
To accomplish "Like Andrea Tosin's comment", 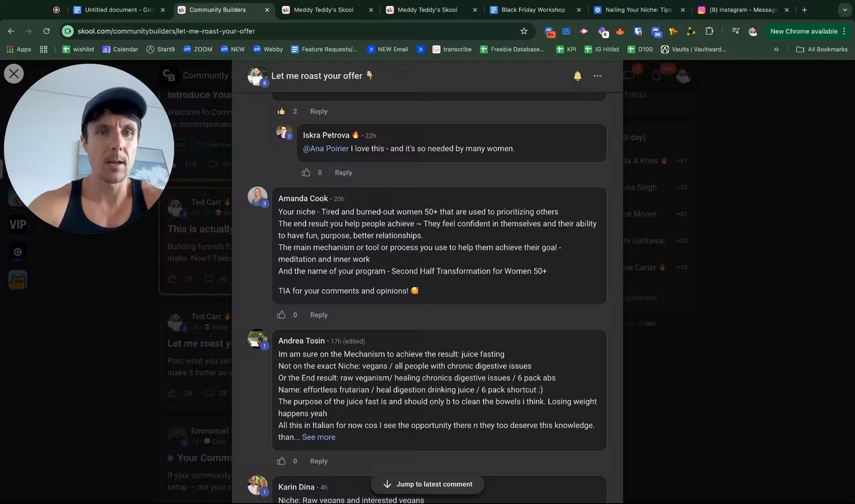I will [x=281, y=461].
